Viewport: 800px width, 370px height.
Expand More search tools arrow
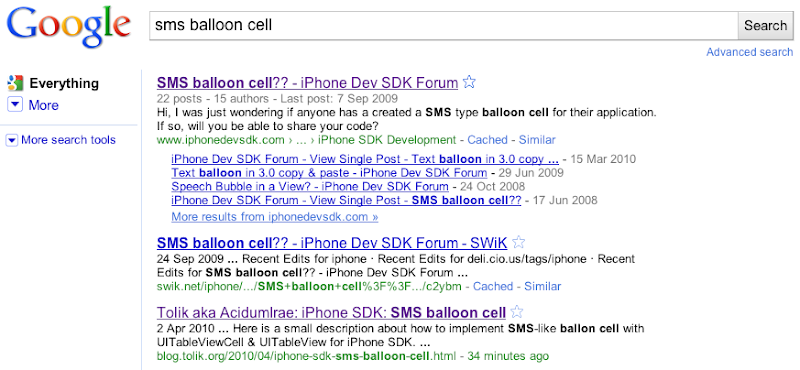click(x=12, y=140)
